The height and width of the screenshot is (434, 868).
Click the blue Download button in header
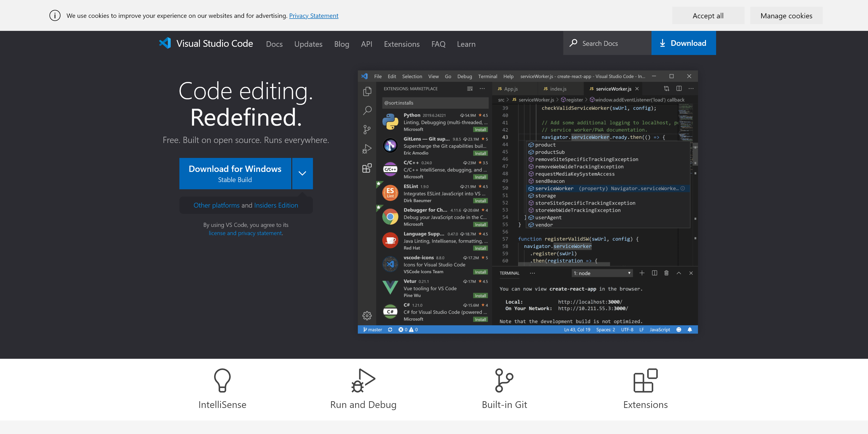[684, 43]
